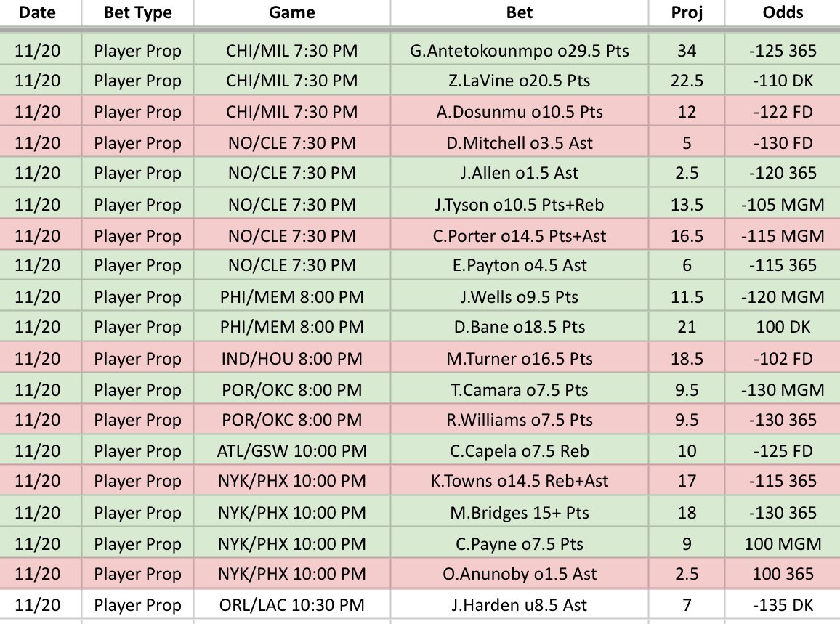This screenshot has height=624, width=840.
Task: Select the -130 MGM odds for T.Camara
Action: 783,389
